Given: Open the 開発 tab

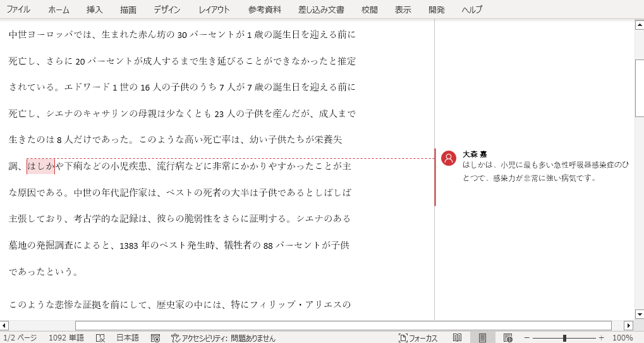Looking at the screenshot, I should (x=437, y=9).
